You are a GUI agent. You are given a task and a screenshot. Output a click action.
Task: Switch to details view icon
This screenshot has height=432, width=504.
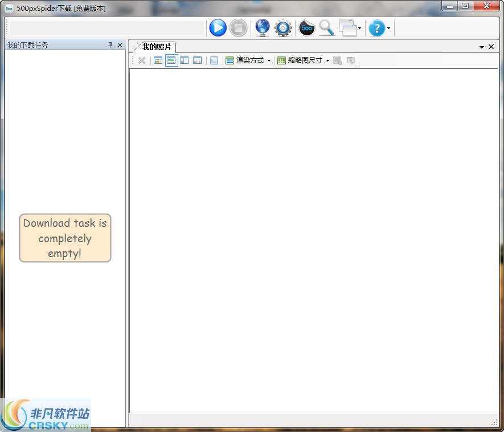198,60
